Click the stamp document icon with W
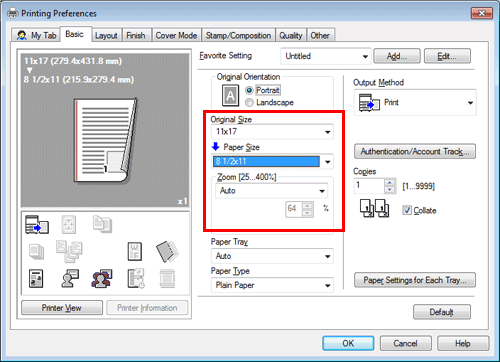The image size is (500, 362). (x=135, y=251)
